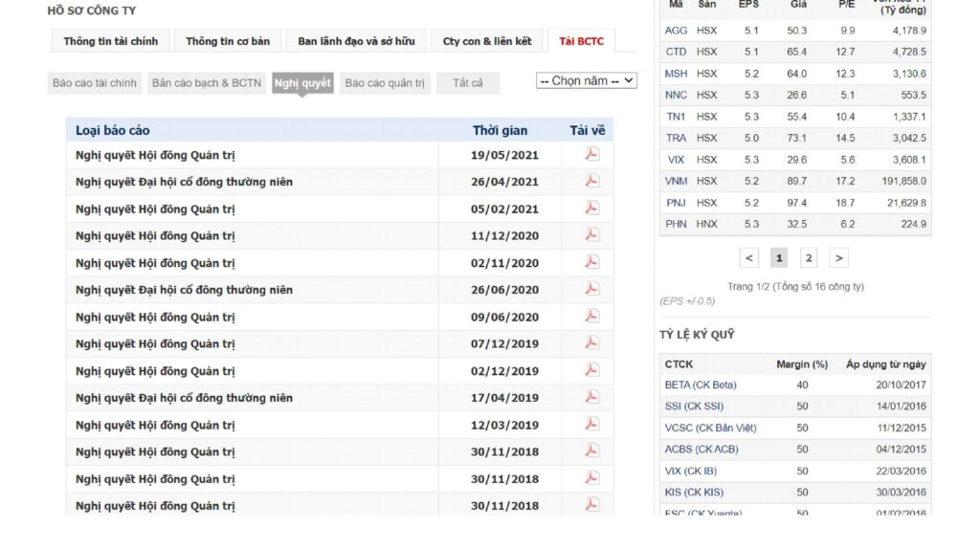The width and height of the screenshot is (980, 549).
Task: Download PDF for resolution dated 05/02/2021
Action: click(x=591, y=208)
